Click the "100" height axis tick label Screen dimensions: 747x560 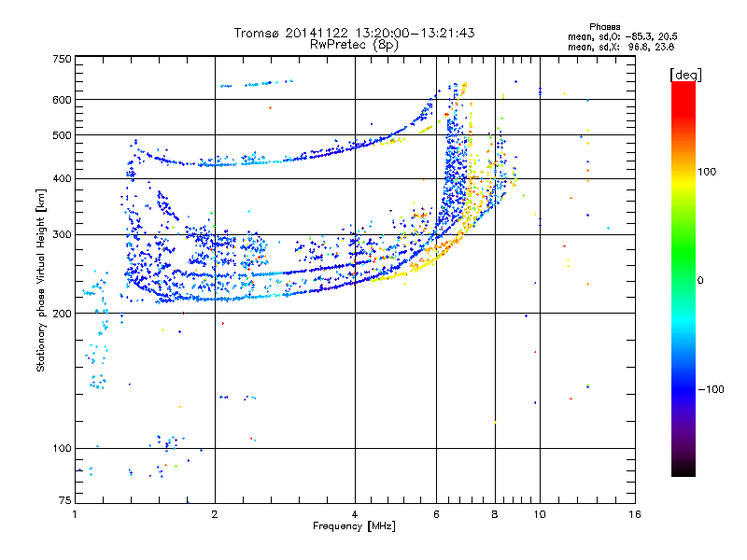(x=62, y=448)
